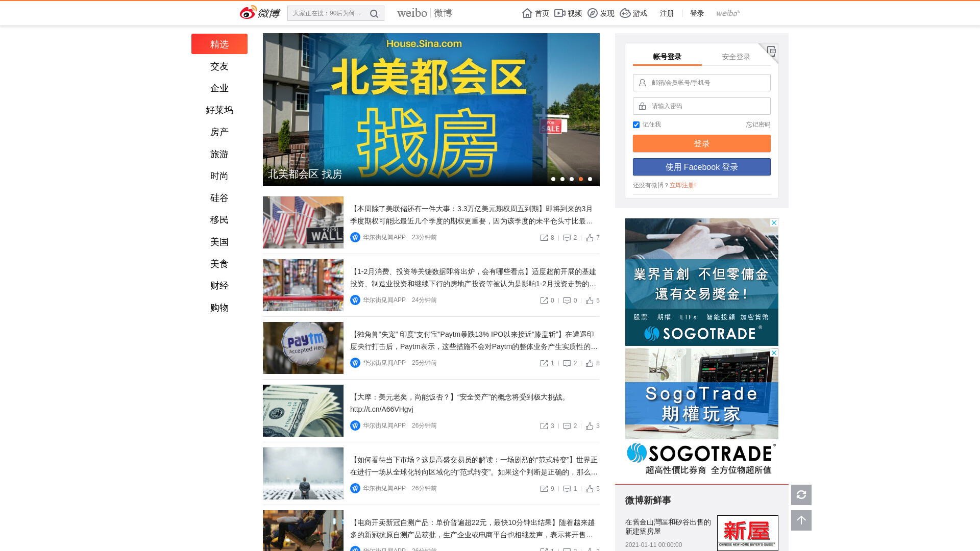Screen dimensions: 980x551
Task: Click comment icon on Paytm post
Action: (x=567, y=363)
